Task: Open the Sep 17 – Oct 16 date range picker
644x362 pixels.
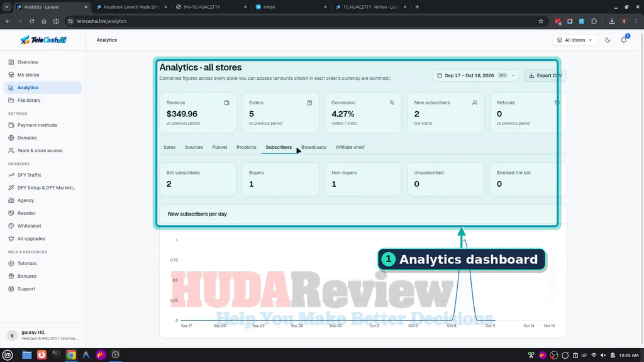Action: click(x=476, y=75)
